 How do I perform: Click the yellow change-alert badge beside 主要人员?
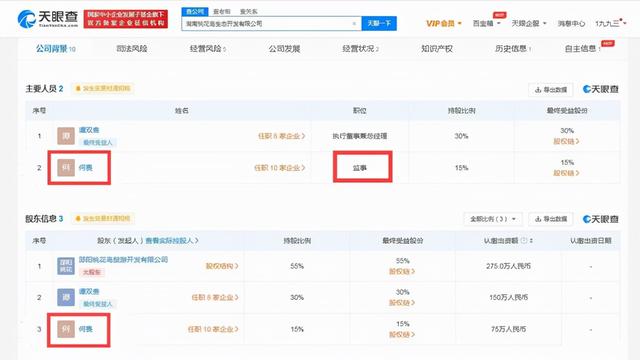coord(102,88)
